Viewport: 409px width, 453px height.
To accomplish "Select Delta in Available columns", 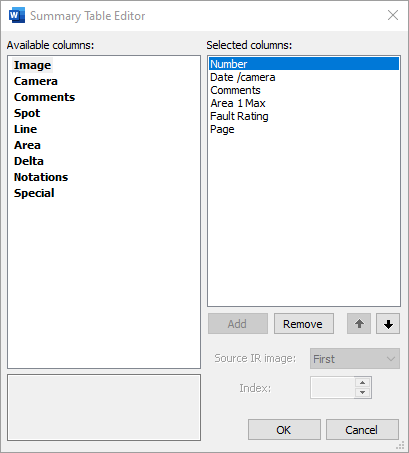I will tap(29, 161).
